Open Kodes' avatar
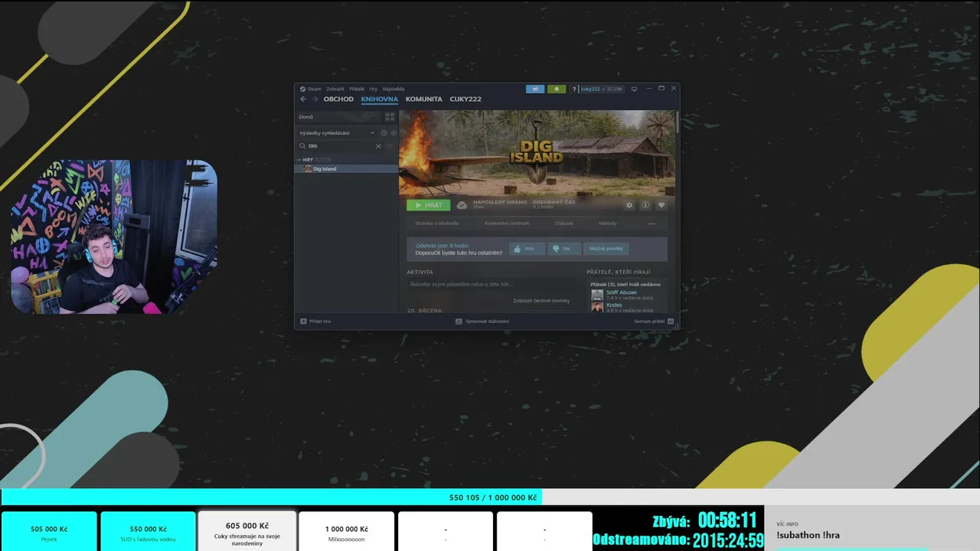Image resolution: width=980 pixels, height=551 pixels. (x=597, y=308)
